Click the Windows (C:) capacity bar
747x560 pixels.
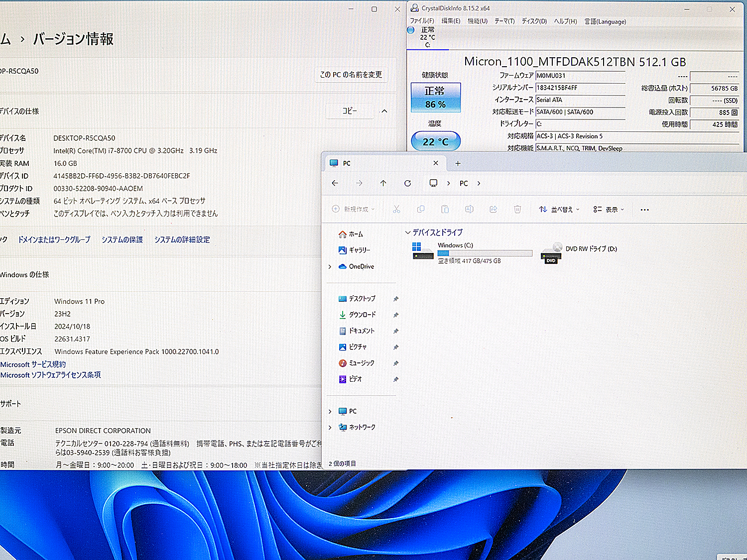pos(485,253)
